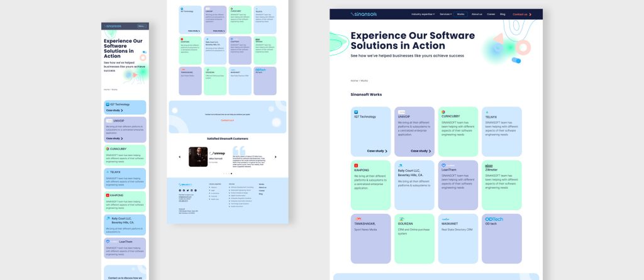Click the red KAHPONG logo icon in desktop grid
644x280 pixels.
pos(355,165)
